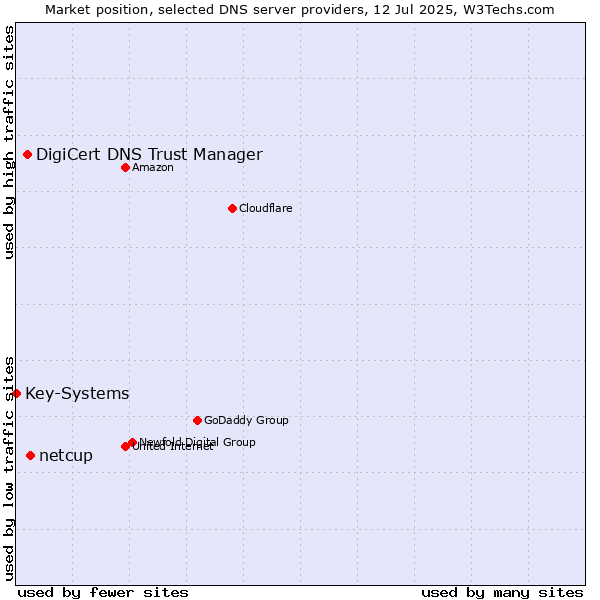Click the 'used by many sites' axis label
The image size is (600, 600).
click(502, 593)
